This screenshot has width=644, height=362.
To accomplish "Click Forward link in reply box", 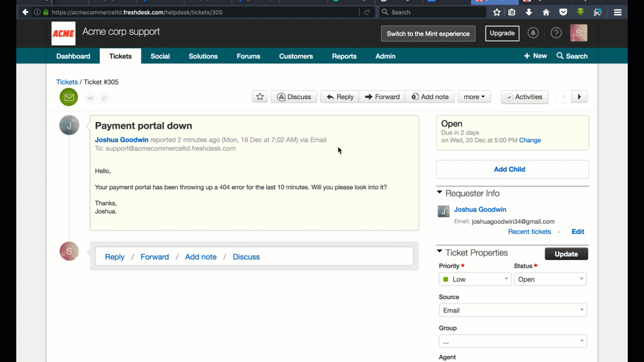I will pyautogui.click(x=155, y=257).
